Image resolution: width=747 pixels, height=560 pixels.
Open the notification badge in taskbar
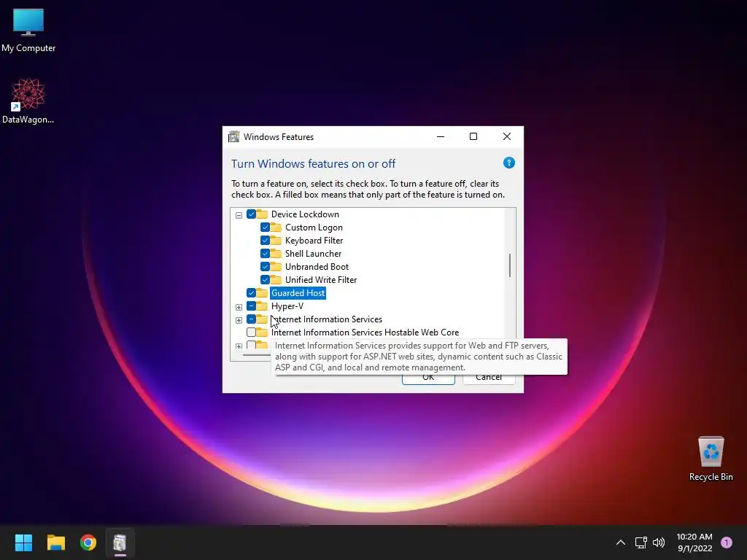(727, 542)
